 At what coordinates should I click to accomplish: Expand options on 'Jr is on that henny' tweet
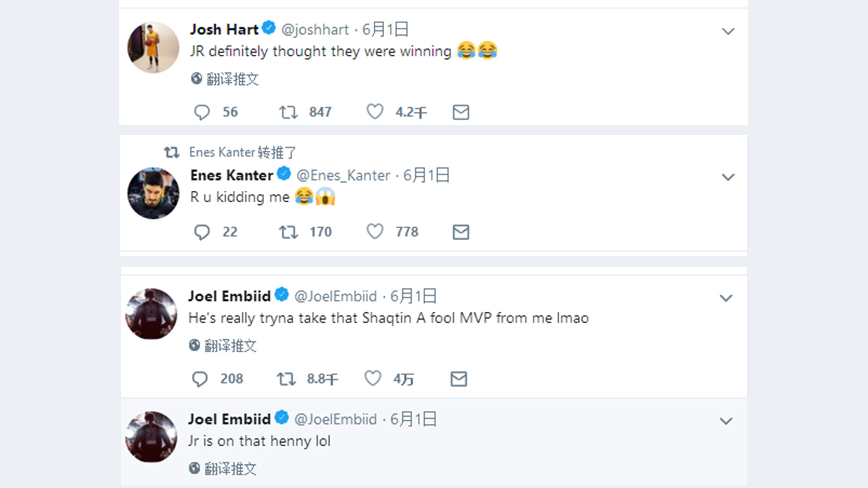726,421
